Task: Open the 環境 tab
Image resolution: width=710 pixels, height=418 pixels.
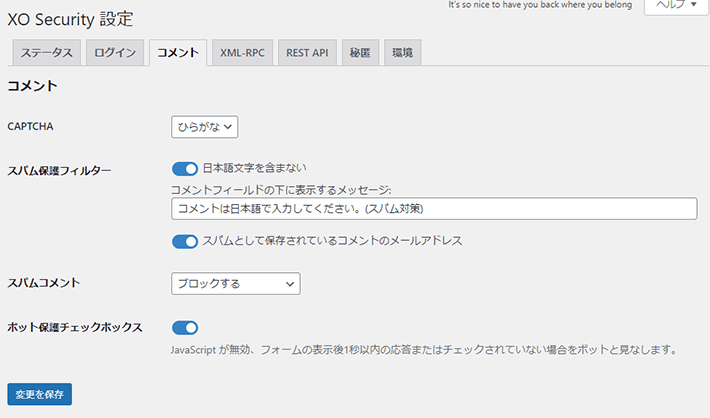Action: click(403, 53)
